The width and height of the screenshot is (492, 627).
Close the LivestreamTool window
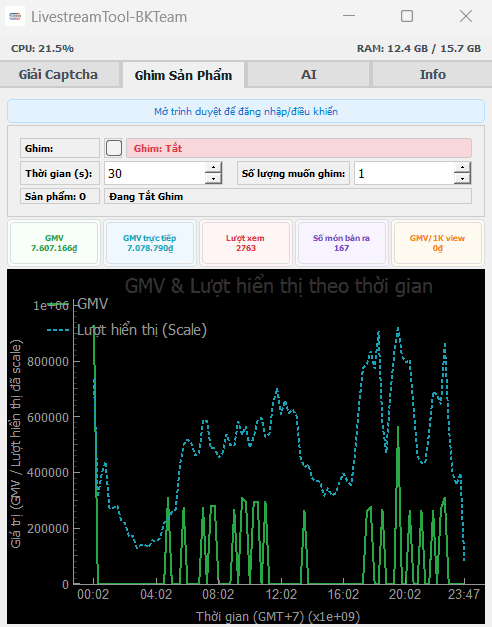point(466,16)
